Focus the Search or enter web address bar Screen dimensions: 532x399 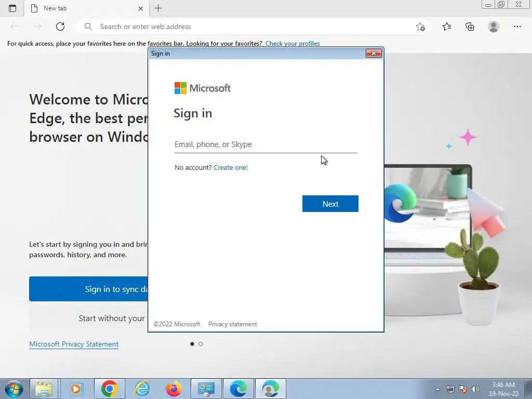click(253, 26)
